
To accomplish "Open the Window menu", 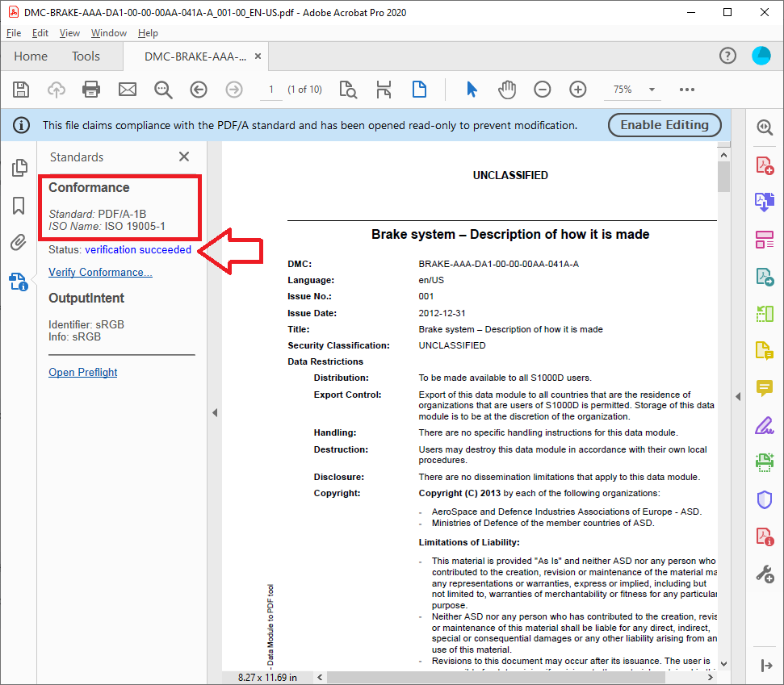I will pos(108,33).
